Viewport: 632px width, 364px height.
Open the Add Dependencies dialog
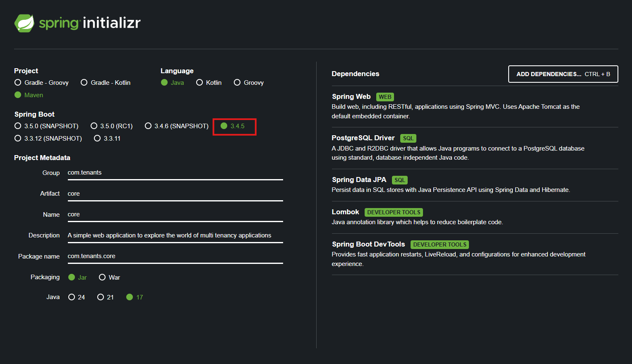(563, 74)
